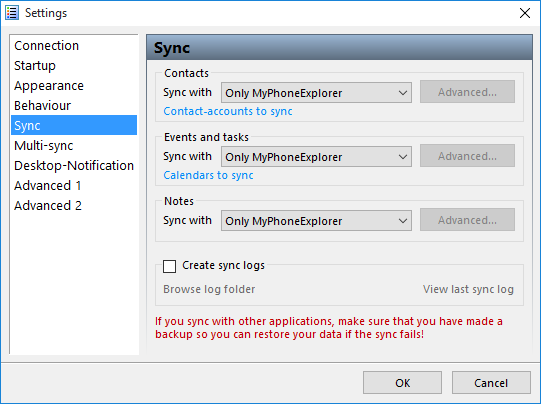Click the Sync panel header title
The width and height of the screenshot is (541, 404).
pyautogui.click(x=172, y=48)
